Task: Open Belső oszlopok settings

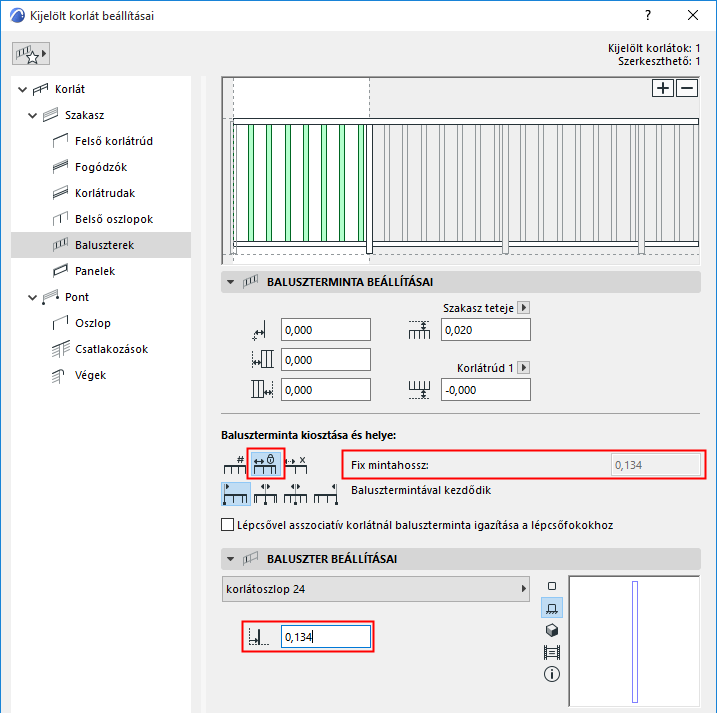Action: [114, 220]
